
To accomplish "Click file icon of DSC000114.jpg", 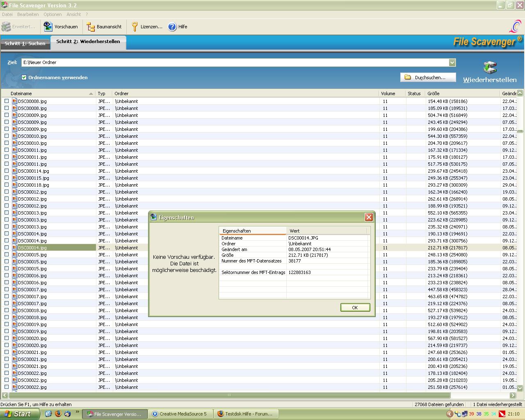I will click(15, 171).
